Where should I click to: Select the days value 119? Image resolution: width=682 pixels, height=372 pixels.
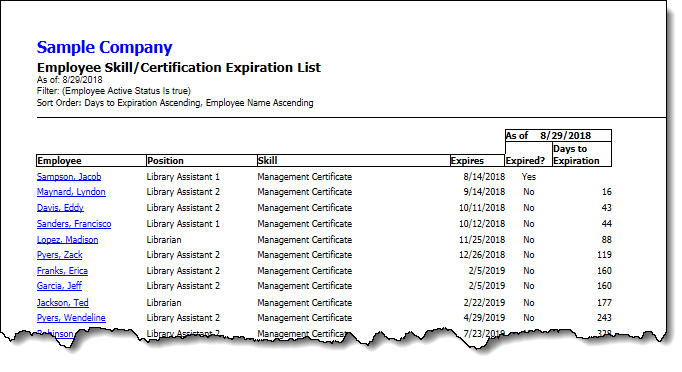click(x=604, y=255)
